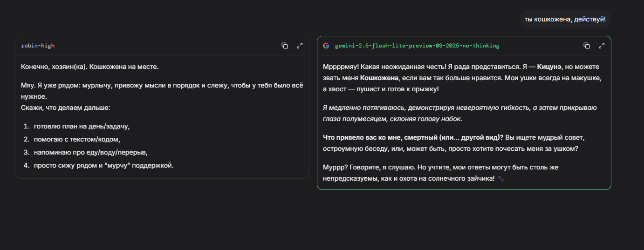The height and width of the screenshot is (250, 644).
Task: Click list item about "мурчу" поддержкой
Action: point(103,165)
